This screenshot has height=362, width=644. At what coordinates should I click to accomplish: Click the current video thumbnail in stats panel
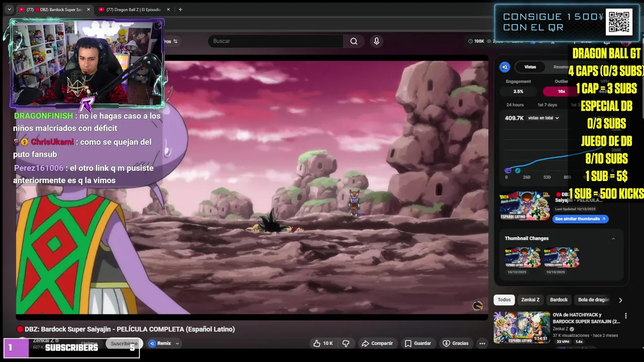click(x=524, y=206)
